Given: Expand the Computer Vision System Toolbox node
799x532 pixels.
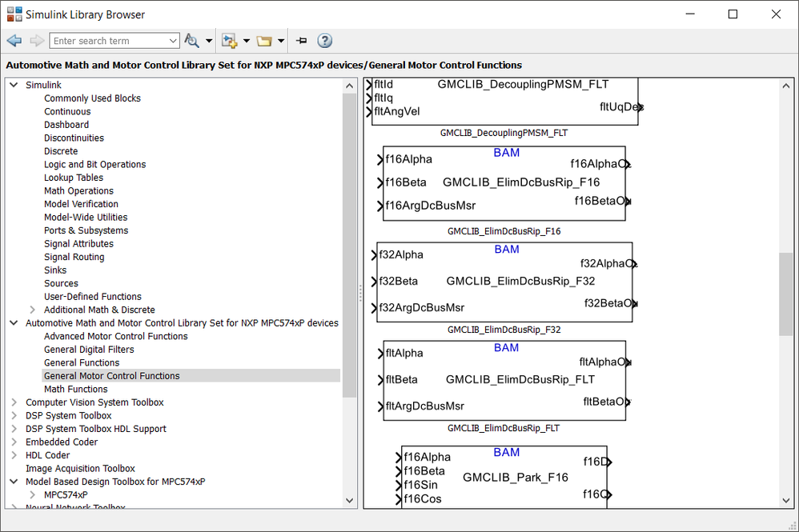Looking at the screenshot, I should [x=14, y=402].
